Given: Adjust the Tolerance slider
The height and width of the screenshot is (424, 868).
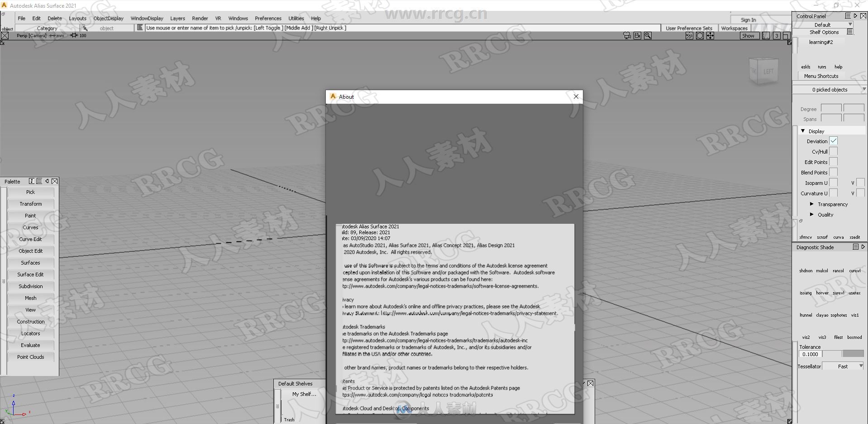Looking at the screenshot, I should coord(843,354).
